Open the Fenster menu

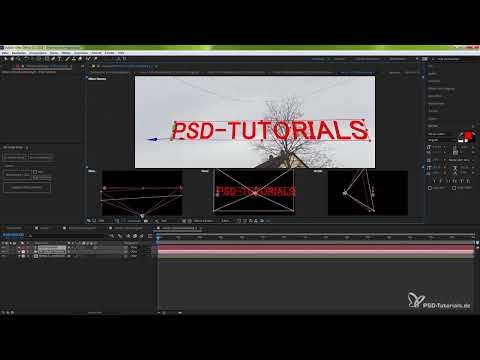point(109,53)
